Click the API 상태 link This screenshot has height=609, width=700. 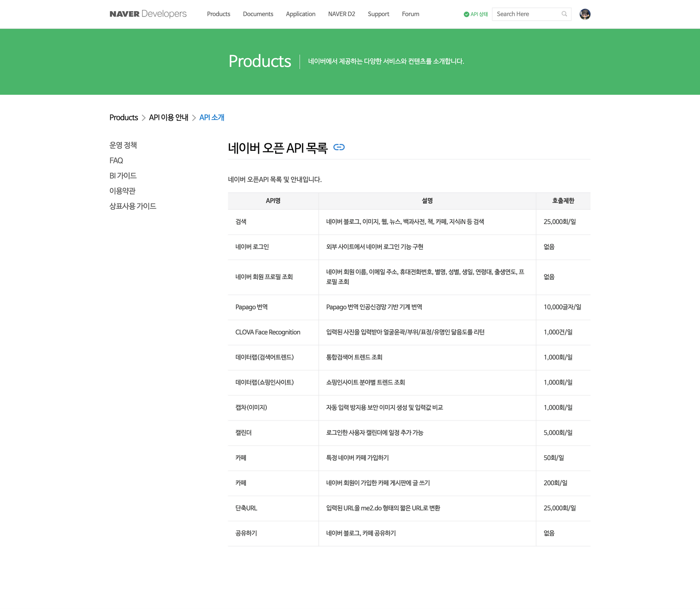pos(479,14)
